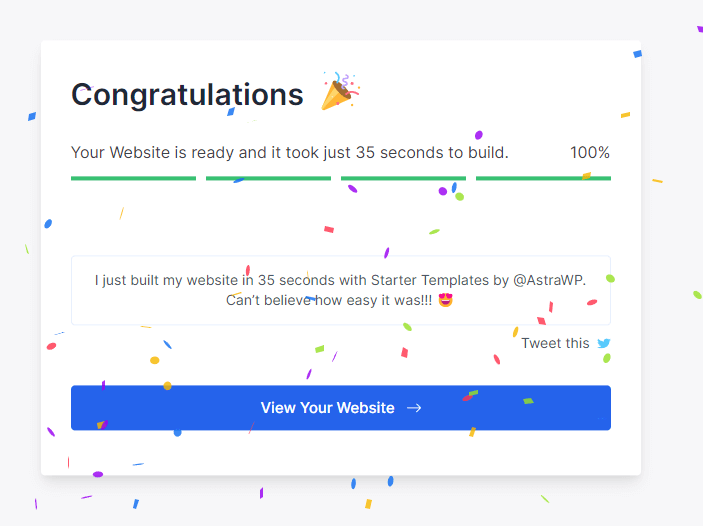Click the Twitter bird icon

tap(604, 343)
